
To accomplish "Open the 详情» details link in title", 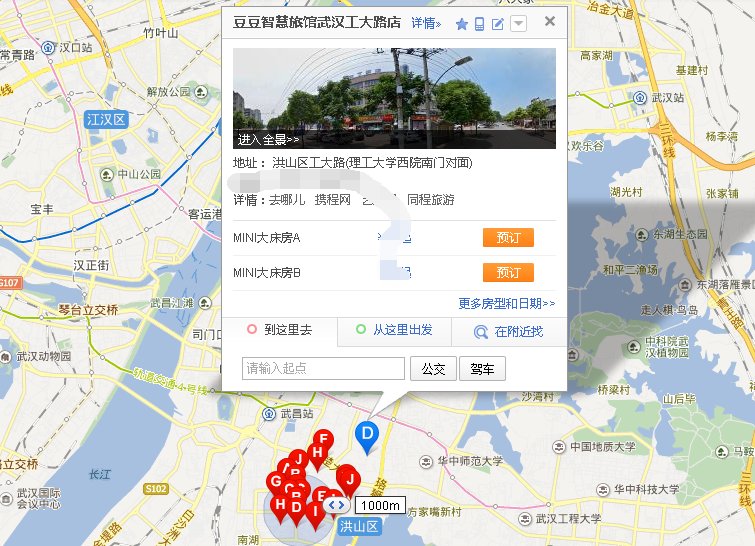I will click(x=426, y=23).
